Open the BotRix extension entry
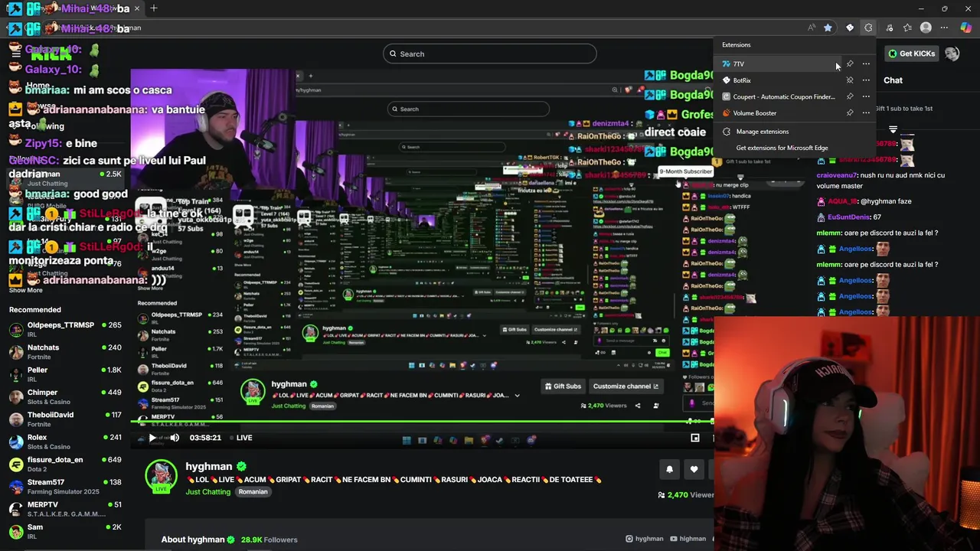Viewport: 980px width, 551px height. 778,80
